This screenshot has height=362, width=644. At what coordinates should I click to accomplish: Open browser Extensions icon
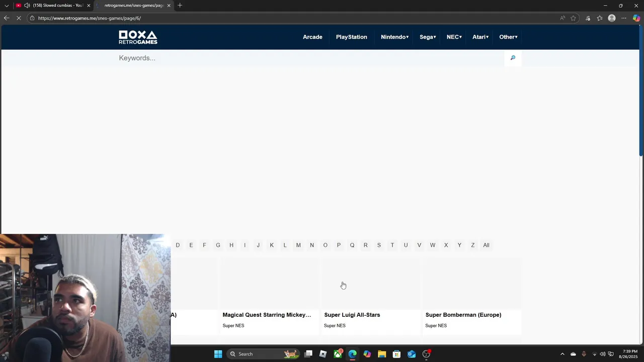pyautogui.click(x=588, y=18)
